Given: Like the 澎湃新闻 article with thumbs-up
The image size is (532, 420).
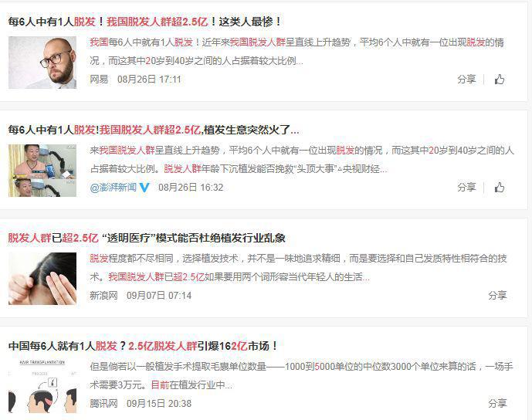Looking at the screenshot, I should coord(499,188).
